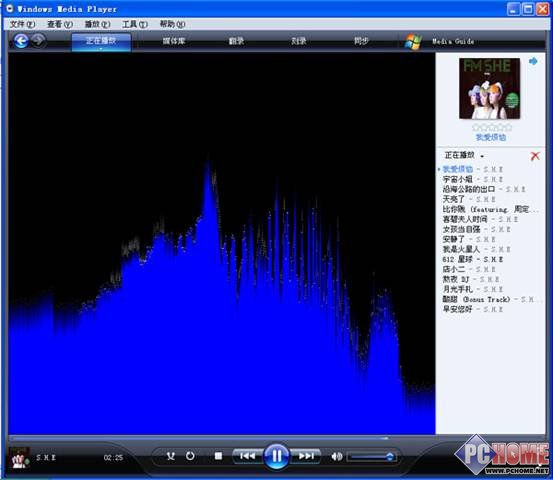Expand the 正在播放 playlist dropdown arrow
The height and width of the screenshot is (480, 553).
coord(482,156)
